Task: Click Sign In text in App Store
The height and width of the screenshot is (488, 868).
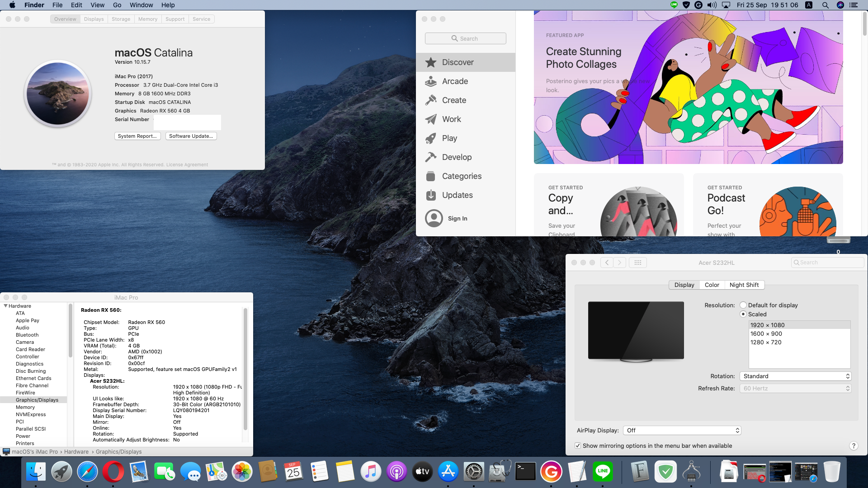Action: coord(458,219)
